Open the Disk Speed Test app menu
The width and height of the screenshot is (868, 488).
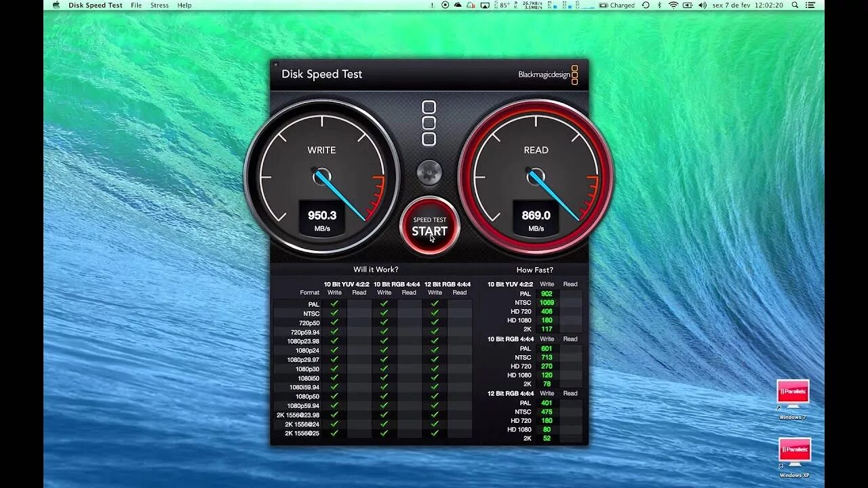[x=96, y=5]
